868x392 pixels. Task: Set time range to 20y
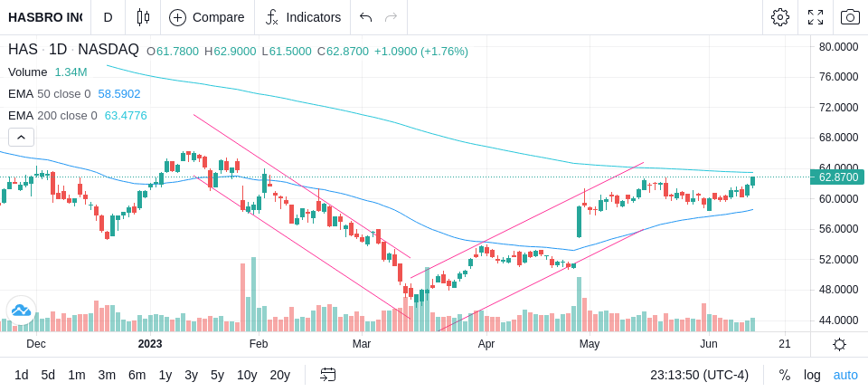point(279,376)
